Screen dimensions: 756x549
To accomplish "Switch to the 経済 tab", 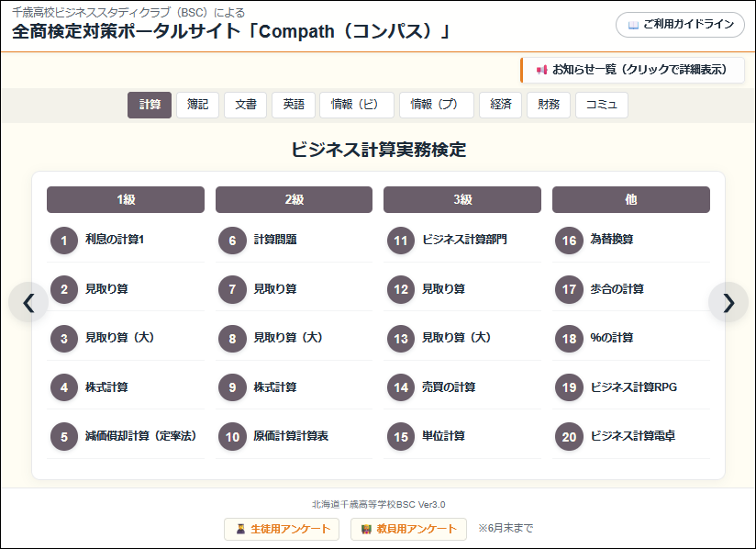I will (x=500, y=105).
